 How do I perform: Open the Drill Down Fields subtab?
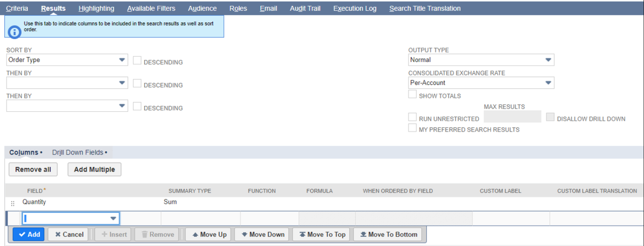pos(80,152)
